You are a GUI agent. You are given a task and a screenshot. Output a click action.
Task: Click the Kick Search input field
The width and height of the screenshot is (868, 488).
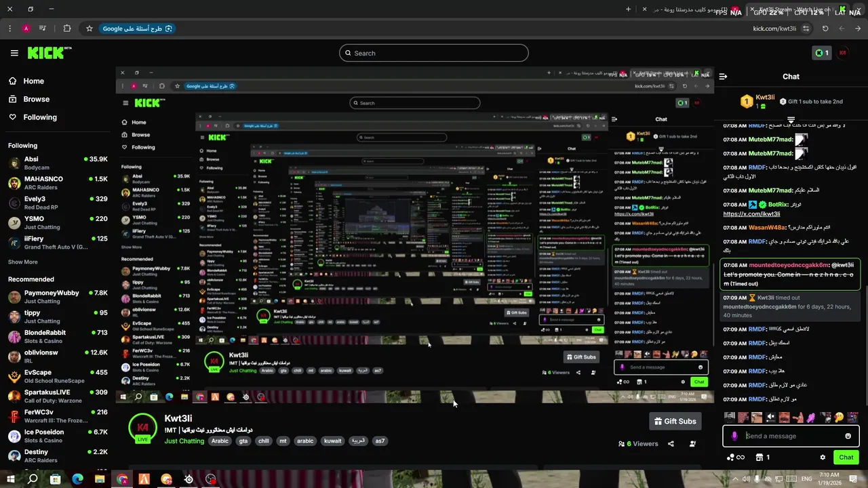434,53
